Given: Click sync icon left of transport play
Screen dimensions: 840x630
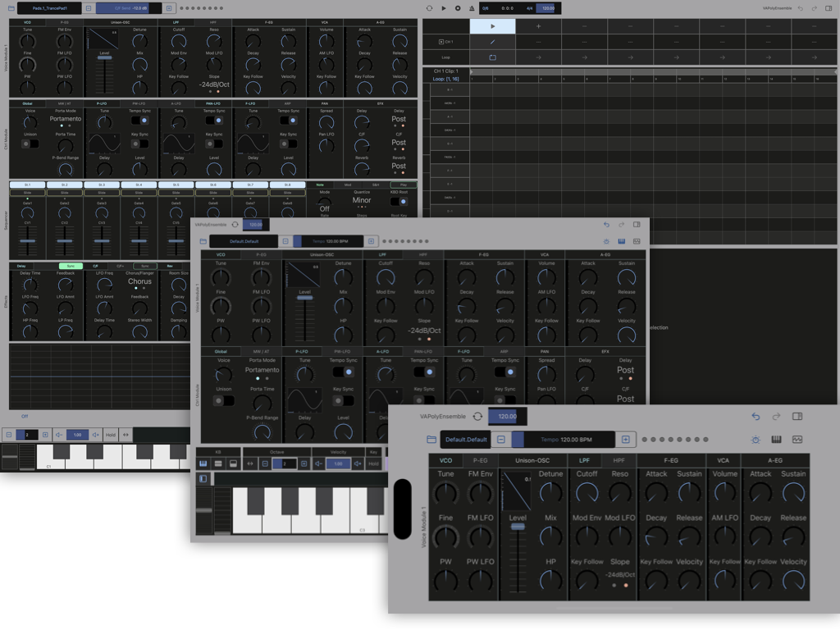Looking at the screenshot, I should (x=429, y=8).
